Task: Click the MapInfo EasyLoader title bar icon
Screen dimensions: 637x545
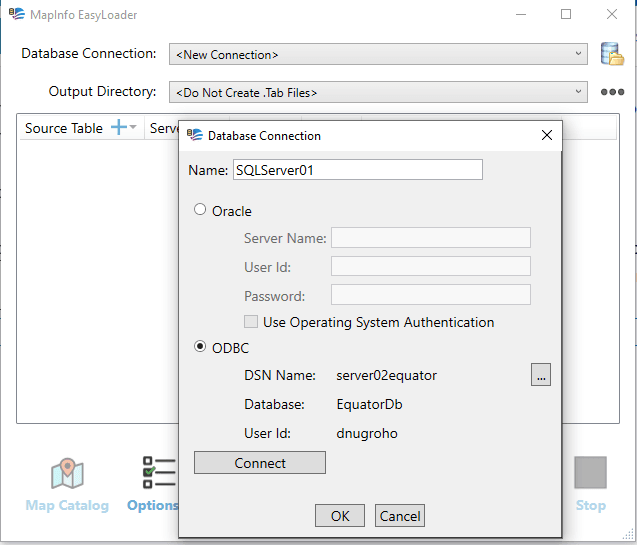Action: tap(12, 15)
